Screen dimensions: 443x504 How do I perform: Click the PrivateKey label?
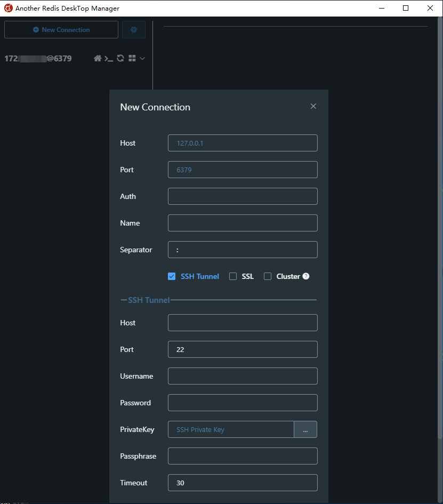pyautogui.click(x=137, y=429)
